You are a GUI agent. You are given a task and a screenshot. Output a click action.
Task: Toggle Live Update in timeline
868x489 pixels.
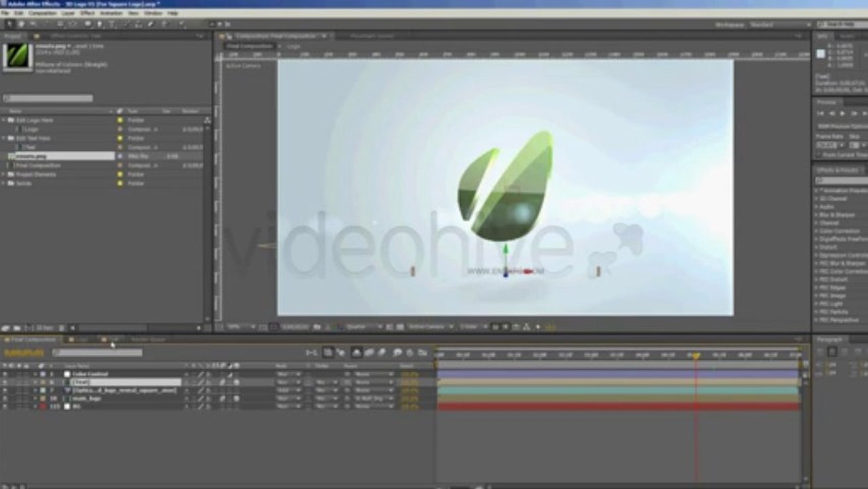[328, 352]
